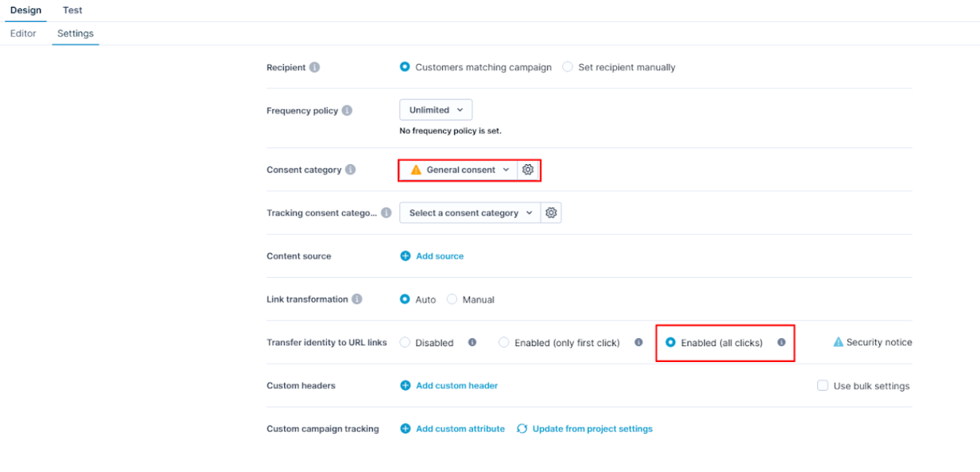The height and width of the screenshot is (472, 980).
Task: Select Disabled for identity transfer
Action: click(405, 343)
